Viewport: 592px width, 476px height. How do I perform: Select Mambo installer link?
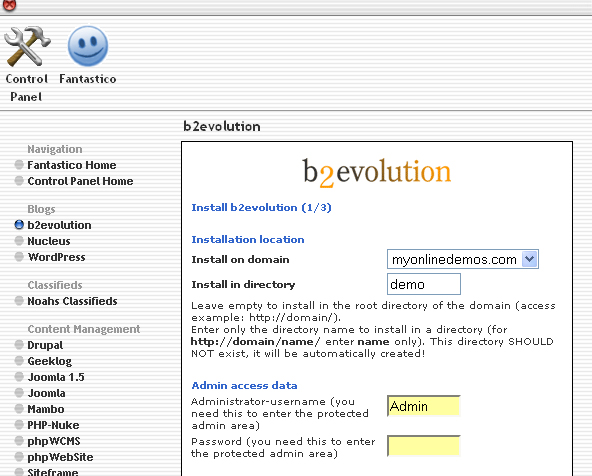click(46, 409)
